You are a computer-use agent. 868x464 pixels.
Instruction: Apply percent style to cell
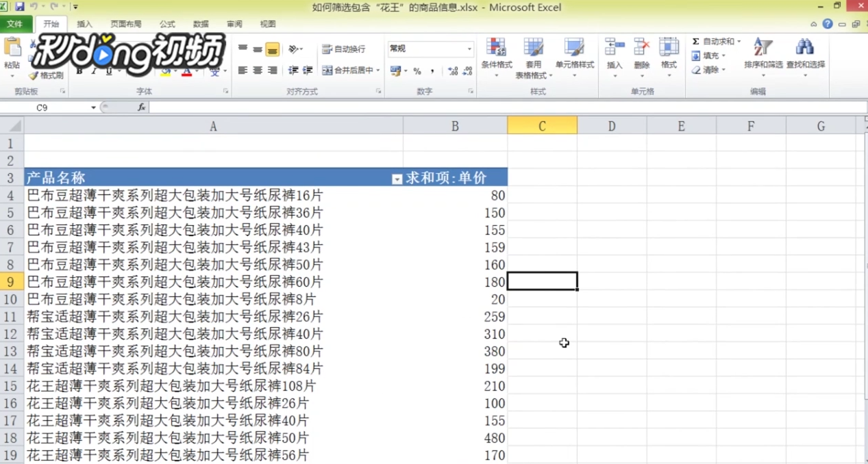[x=417, y=71]
